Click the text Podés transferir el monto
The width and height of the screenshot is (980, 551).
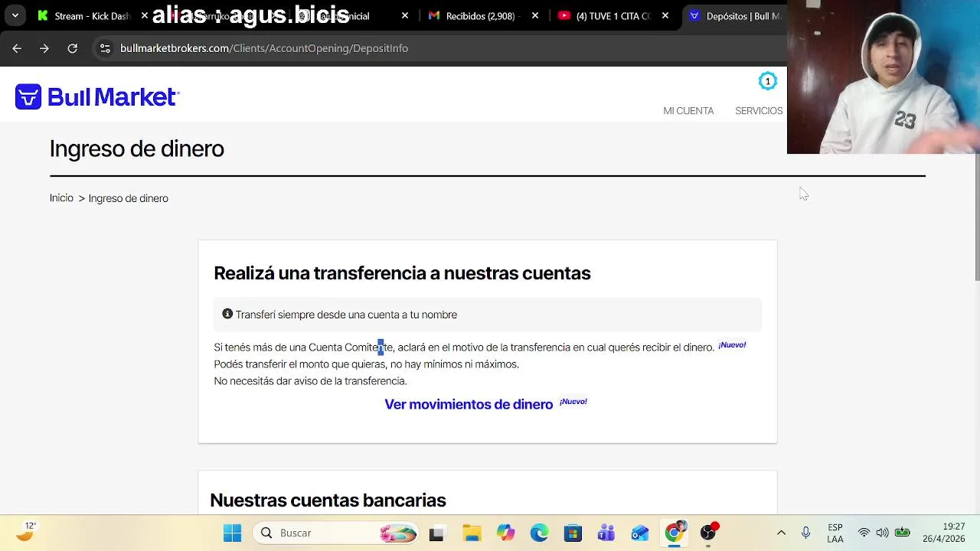pyautogui.click(x=366, y=364)
